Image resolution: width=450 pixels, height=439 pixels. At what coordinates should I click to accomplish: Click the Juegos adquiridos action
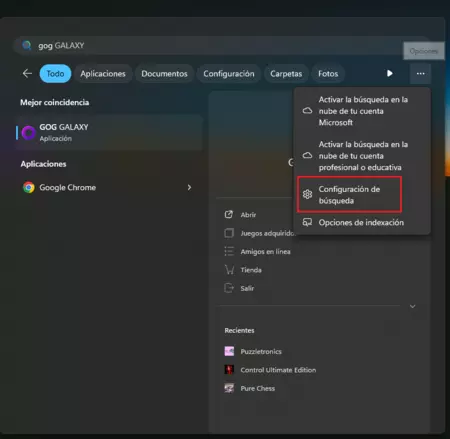[267, 233]
